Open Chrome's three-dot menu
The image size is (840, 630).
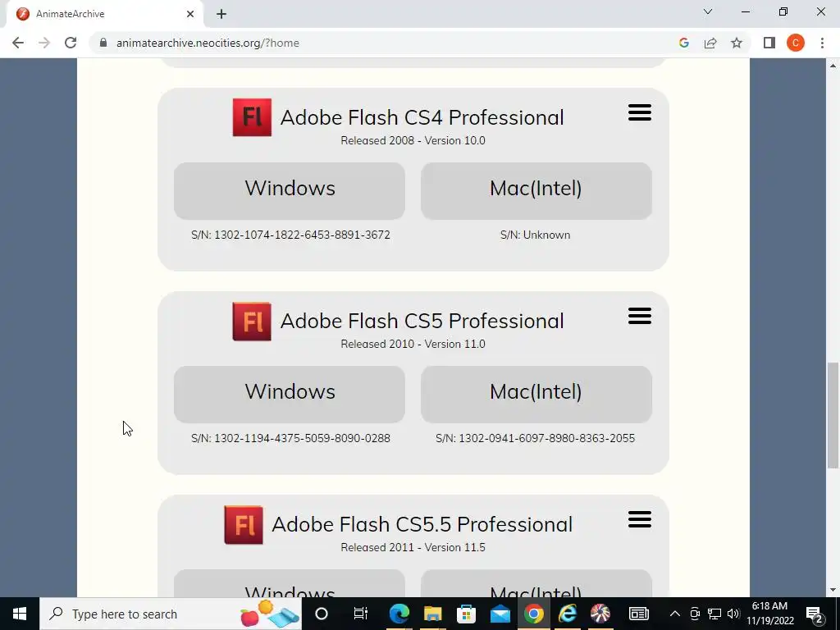[x=822, y=43]
